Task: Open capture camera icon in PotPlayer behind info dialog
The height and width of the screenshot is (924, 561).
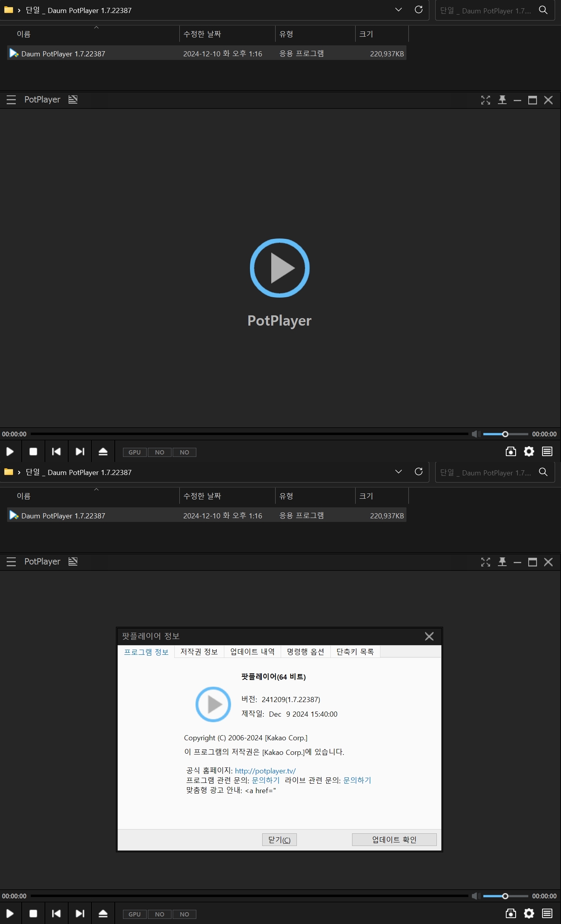Action: click(511, 913)
